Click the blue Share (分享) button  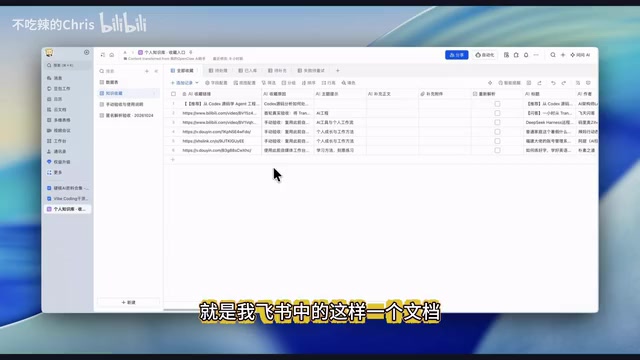point(456,55)
